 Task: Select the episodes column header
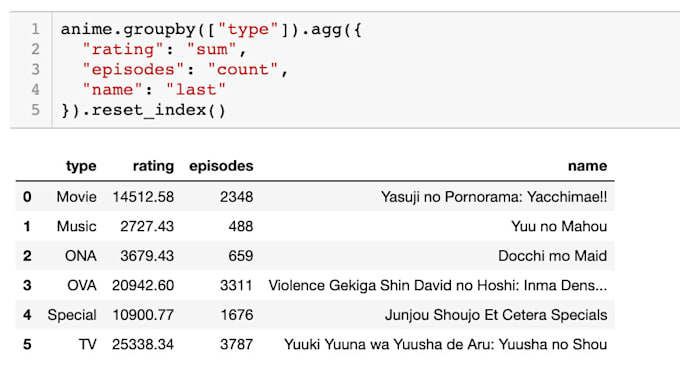221,166
